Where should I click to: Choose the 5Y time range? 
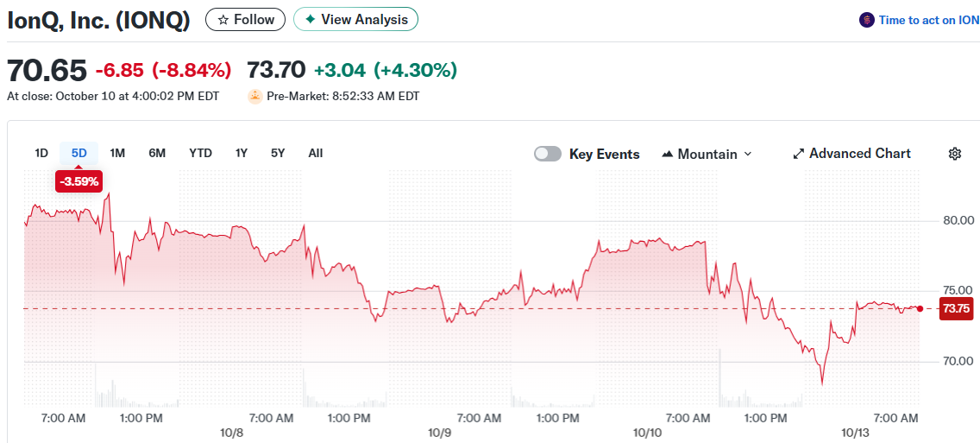coord(278,153)
